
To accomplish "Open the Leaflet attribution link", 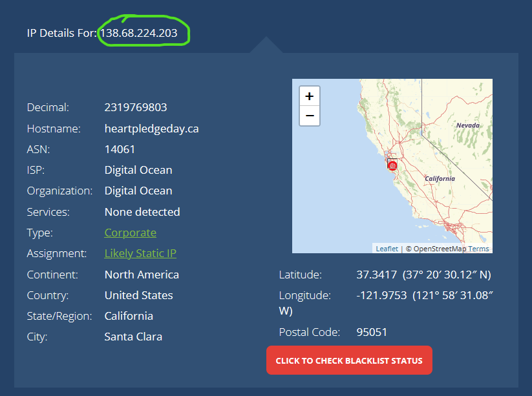I will point(387,249).
